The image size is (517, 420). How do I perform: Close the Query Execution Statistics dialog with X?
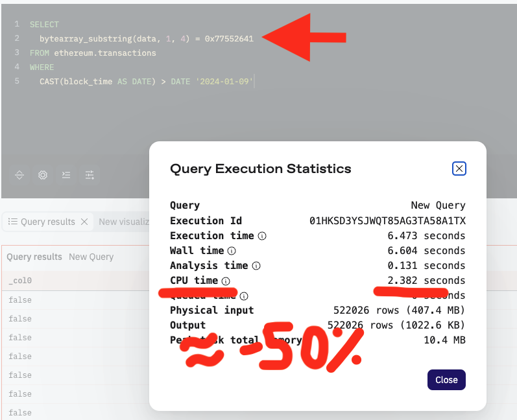pyautogui.click(x=459, y=169)
